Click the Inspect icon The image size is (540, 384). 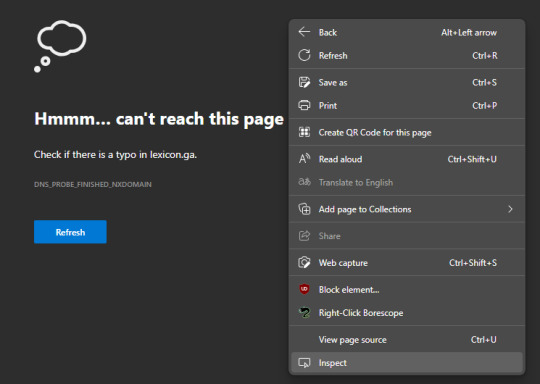coord(304,363)
